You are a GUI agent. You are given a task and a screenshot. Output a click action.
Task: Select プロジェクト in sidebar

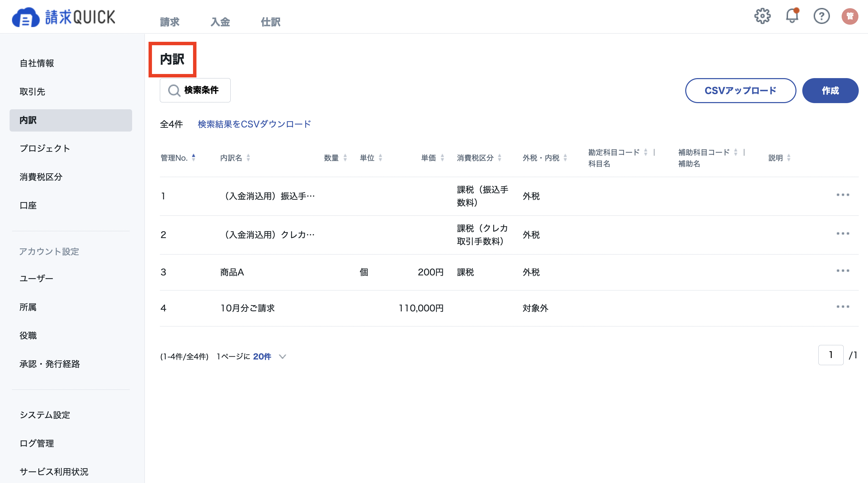point(71,149)
